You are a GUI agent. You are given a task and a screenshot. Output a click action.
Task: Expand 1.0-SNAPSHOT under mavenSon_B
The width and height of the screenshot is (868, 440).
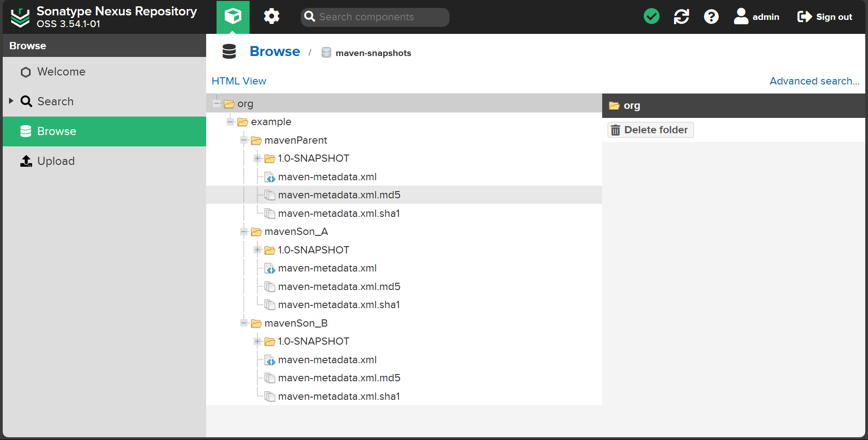coord(258,342)
